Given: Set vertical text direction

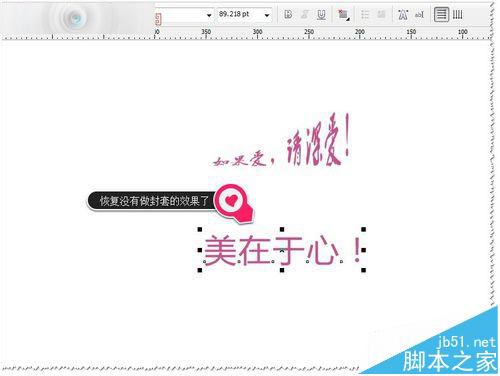Looking at the screenshot, I should coord(457,14).
